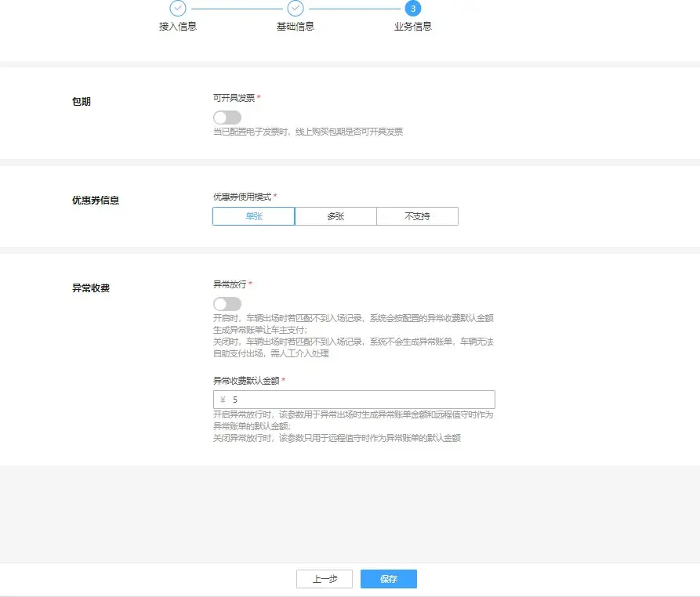The height and width of the screenshot is (597, 700).
Task: Click the 接入信息 step checkmark icon
Action: 178,9
